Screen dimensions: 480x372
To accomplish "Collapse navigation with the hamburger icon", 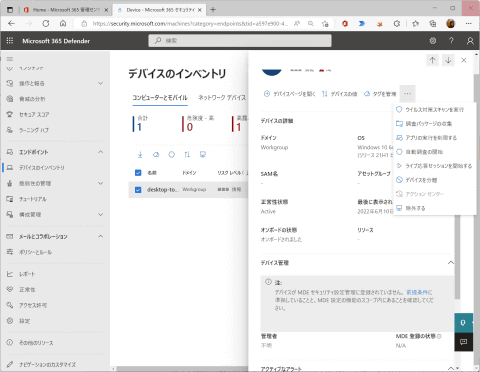I will click(10, 59).
